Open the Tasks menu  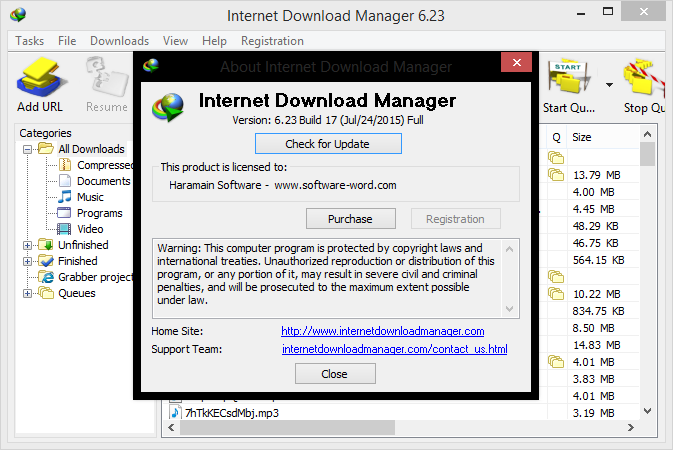(x=30, y=41)
